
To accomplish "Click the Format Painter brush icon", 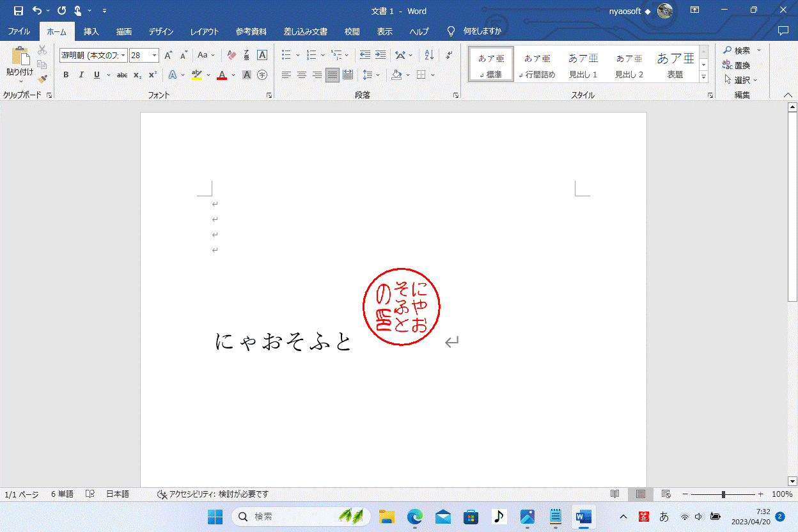I will coord(42,79).
